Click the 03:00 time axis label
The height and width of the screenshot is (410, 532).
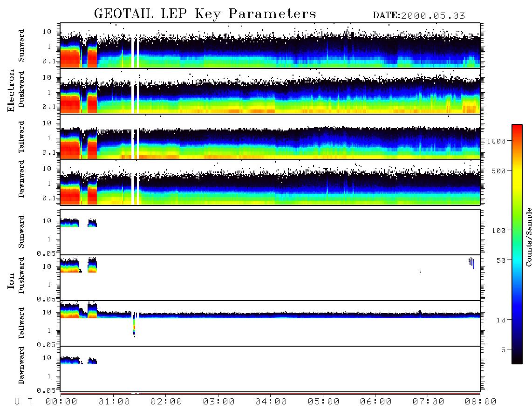219,402
